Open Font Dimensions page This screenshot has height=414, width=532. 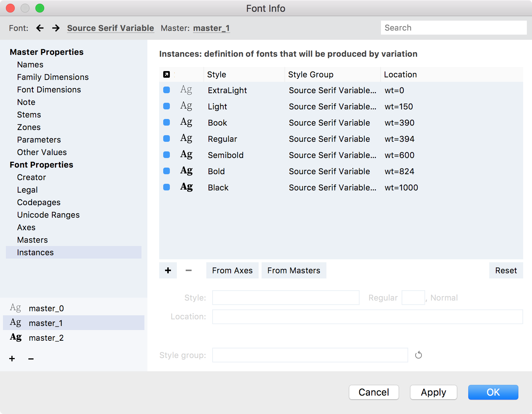pos(49,90)
